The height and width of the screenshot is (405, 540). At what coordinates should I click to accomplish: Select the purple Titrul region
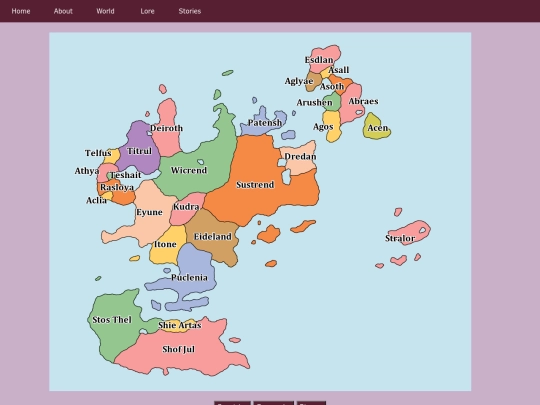(x=139, y=151)
